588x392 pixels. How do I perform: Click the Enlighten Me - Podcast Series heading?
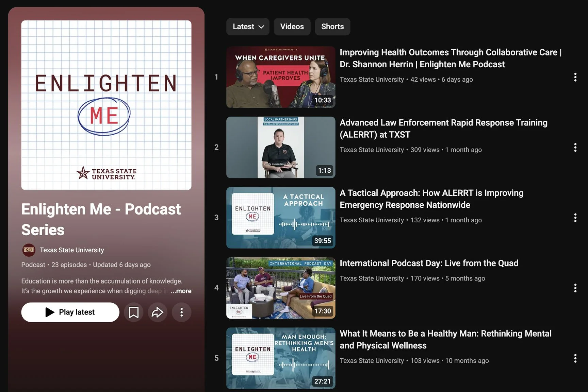tap(101, 219)
